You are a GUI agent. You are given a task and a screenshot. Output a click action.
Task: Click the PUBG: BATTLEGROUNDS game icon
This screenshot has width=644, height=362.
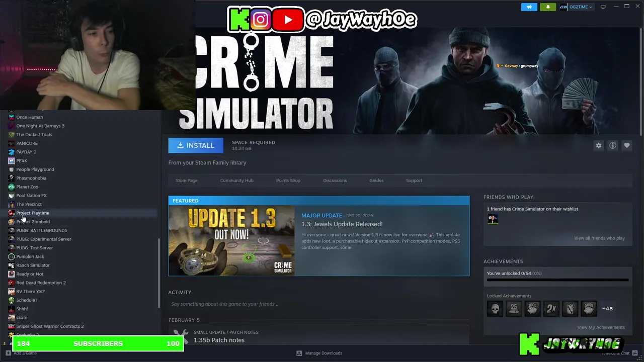12,230
